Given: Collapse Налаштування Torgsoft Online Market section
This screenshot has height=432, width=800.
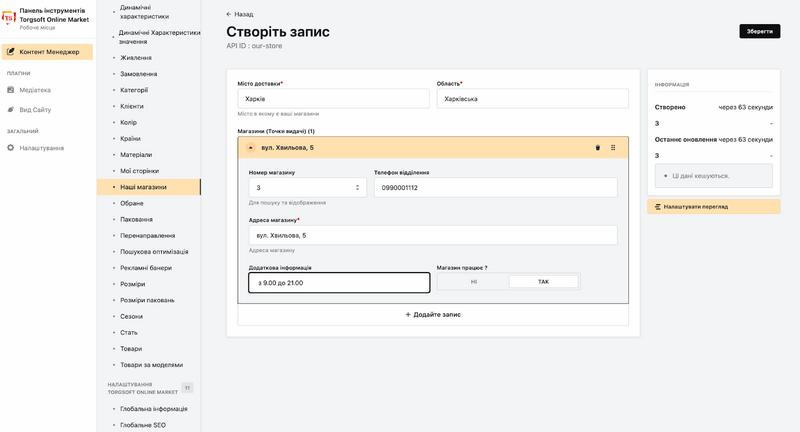Looking at the screenshot, I should pyautogui.click(x=187, y=388).
